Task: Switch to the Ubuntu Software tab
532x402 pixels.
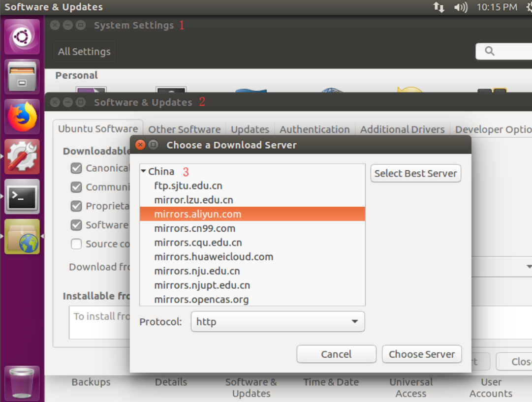Action: click(98, 129)
